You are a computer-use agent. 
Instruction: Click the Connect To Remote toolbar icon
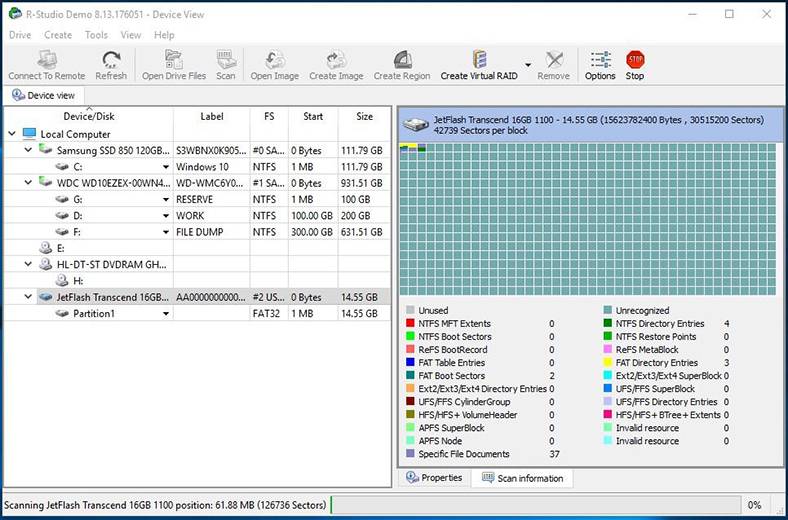tap(47, 65)
